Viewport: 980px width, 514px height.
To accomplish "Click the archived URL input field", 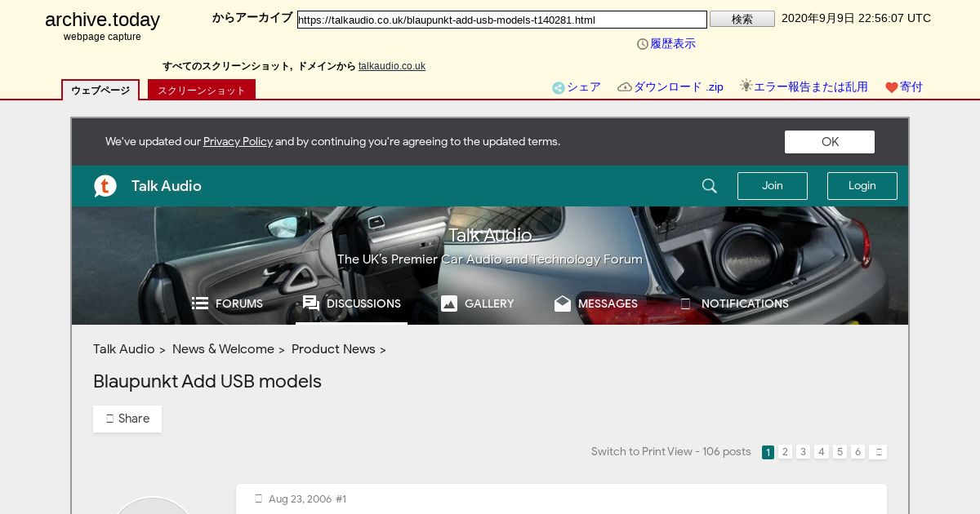I will point(502,20).
